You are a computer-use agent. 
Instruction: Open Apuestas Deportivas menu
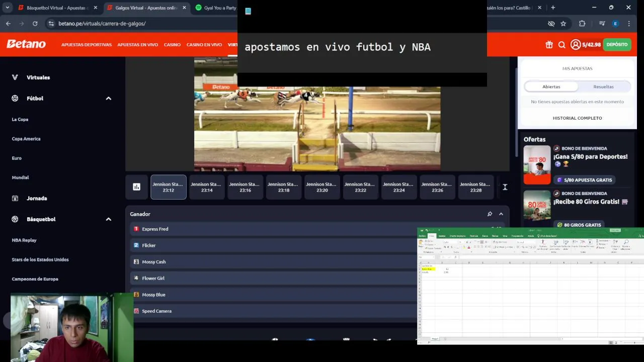pos(87,45)
